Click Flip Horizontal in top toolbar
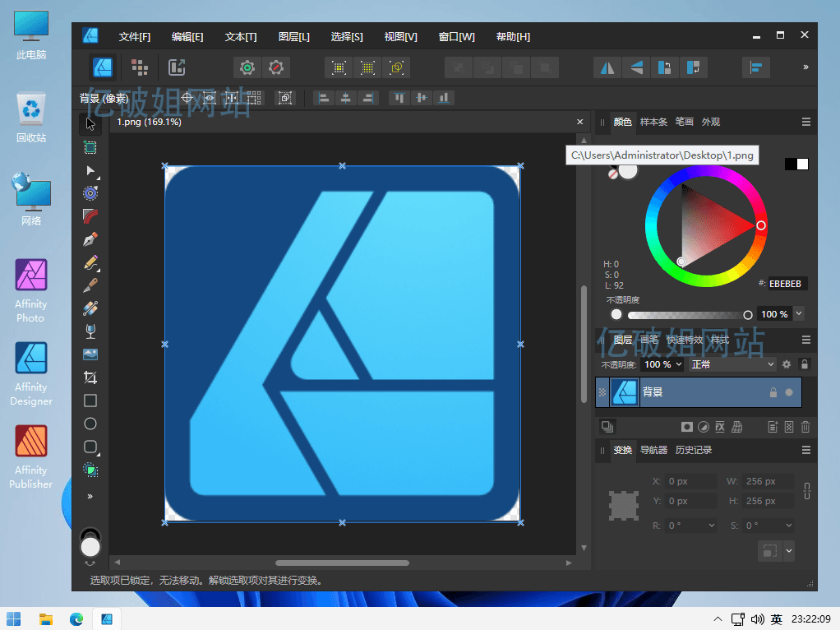 607,67
